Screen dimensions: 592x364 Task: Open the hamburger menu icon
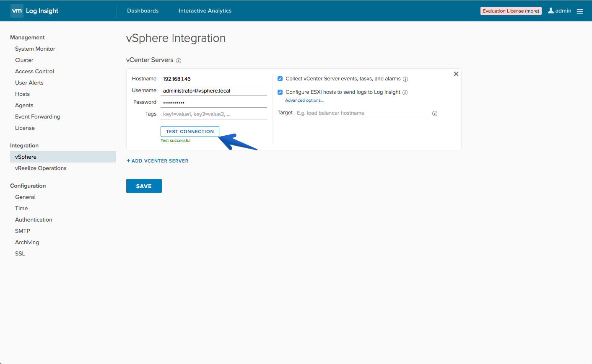(580, 11)
